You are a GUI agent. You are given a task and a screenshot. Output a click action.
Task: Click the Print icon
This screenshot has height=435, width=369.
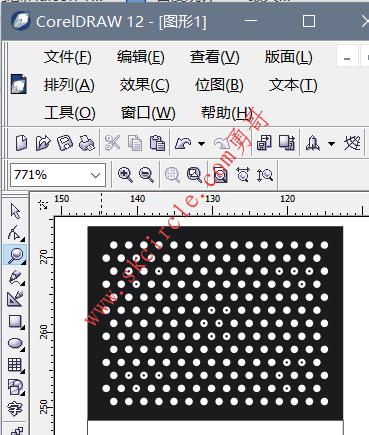pyautogui.click(x=87, y=143)
